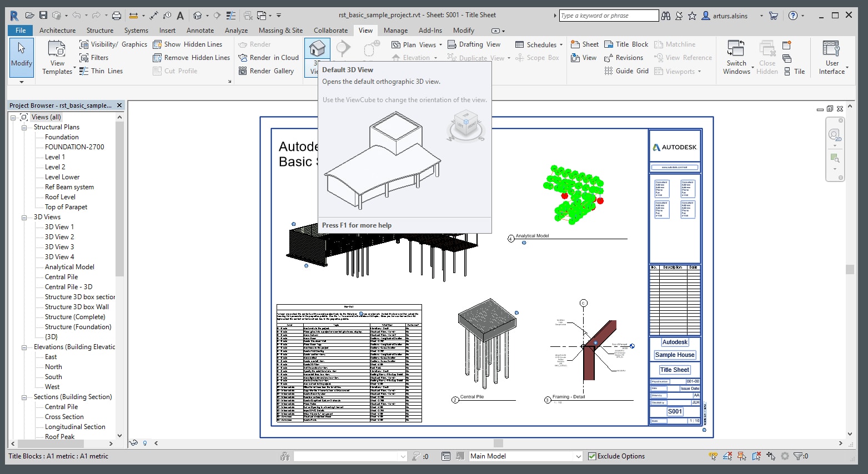Click the Close Inactive Views quick-access icon
Image resolution: width=868 pixels, height=474 pixels.
pyautogui.click(x=248, y=16)
